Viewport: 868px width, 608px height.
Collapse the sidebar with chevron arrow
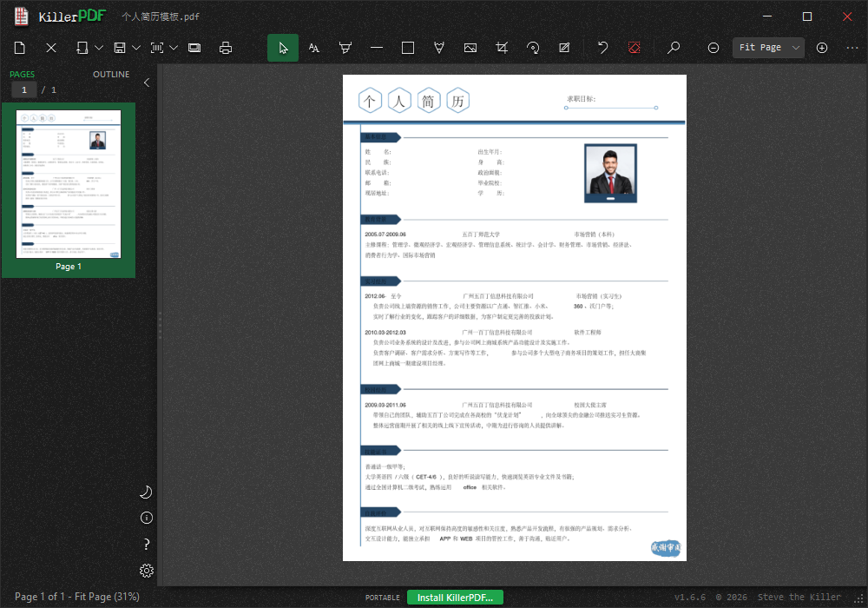pyautogui.click(x=147, y=83)
